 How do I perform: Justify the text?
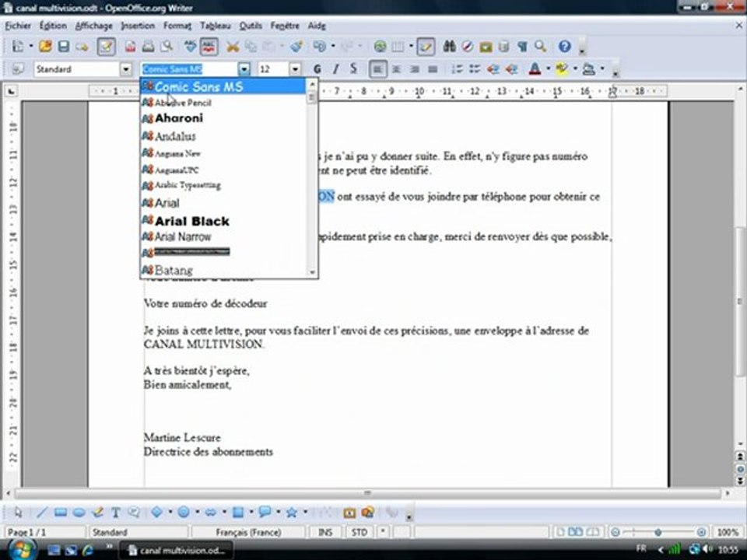[433, 69]
